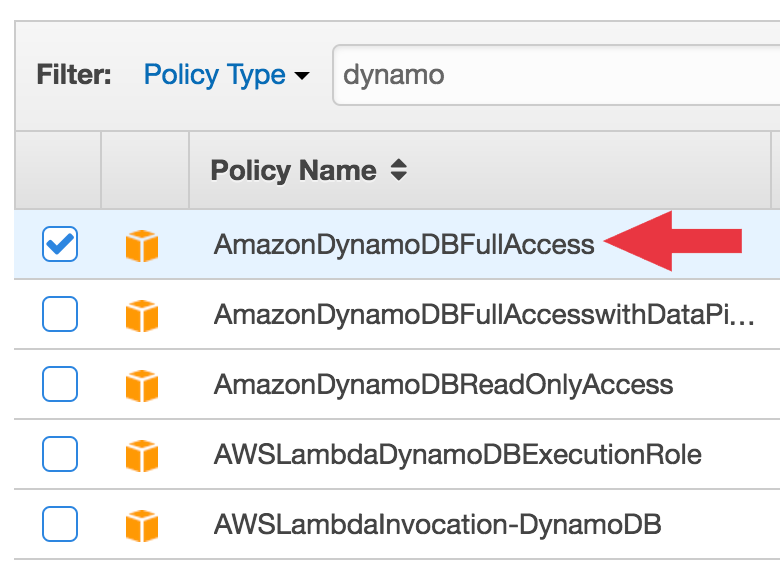
Task: Click the filter search box containing dynamo
Action: pyautogui.click(x=556, y=75)
